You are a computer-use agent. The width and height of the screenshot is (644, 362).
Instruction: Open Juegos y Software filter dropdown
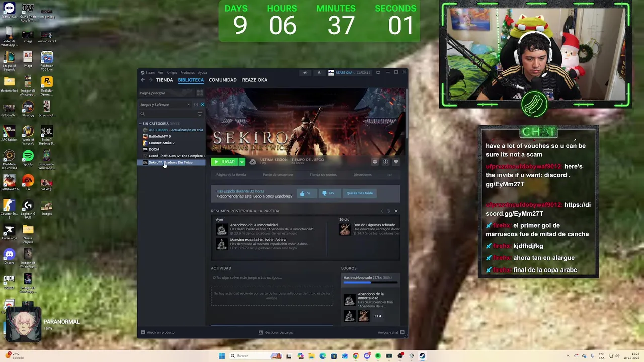[166, 105]
